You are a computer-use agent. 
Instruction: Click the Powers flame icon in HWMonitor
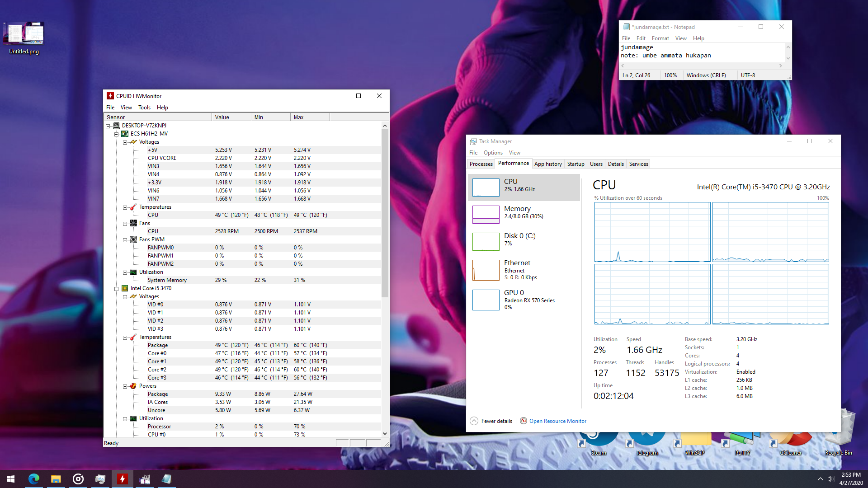(x=133, y=386)
